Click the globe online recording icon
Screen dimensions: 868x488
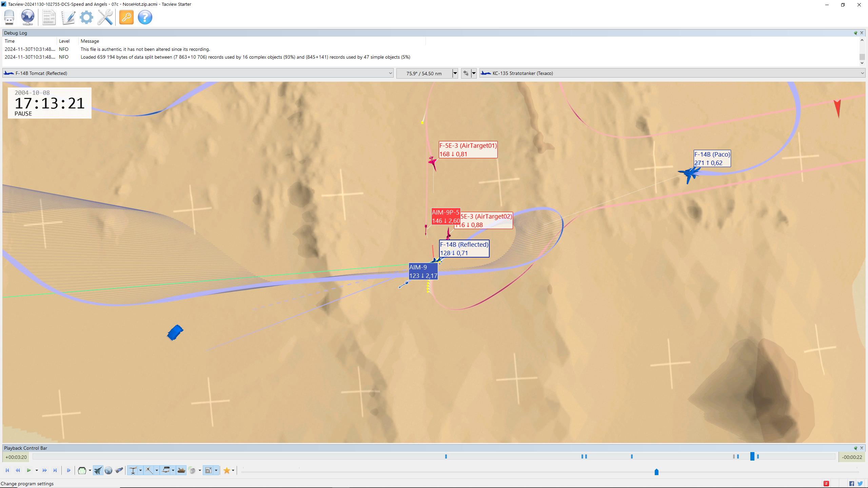(28, 17)
